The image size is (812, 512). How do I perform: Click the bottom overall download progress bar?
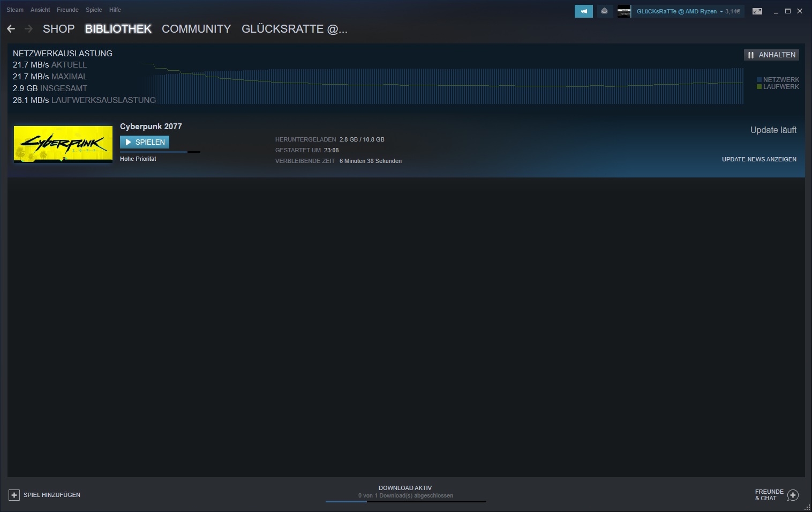point(406,501)
